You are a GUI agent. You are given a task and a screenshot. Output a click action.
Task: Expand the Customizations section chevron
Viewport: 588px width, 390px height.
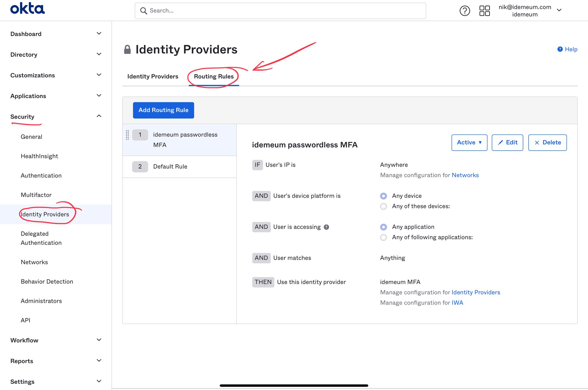tap(99, 75)
